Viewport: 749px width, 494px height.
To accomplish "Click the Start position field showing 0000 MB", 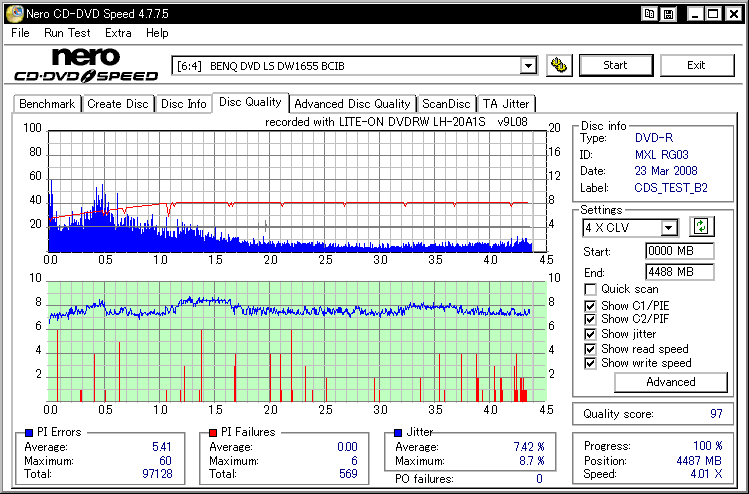I will (680, 251).
